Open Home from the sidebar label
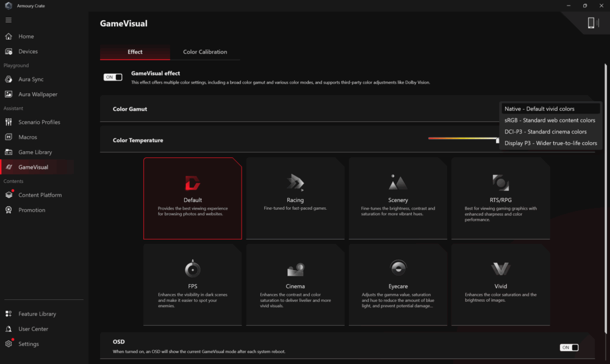This screenshot has width=610, height=364. pyautogui.click(x=26, y=36)
